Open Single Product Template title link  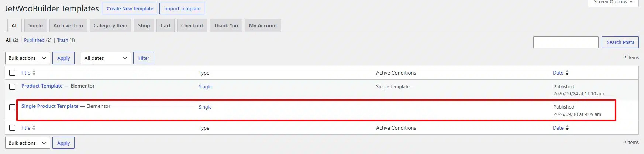pyautogui.click(x=50, y=106)
